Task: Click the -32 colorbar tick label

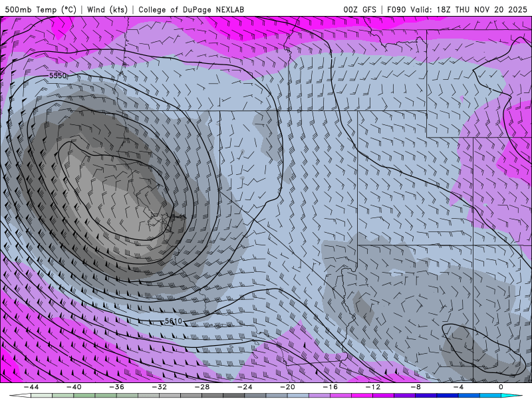Action: pyautogui.click(x=159, y=387)
